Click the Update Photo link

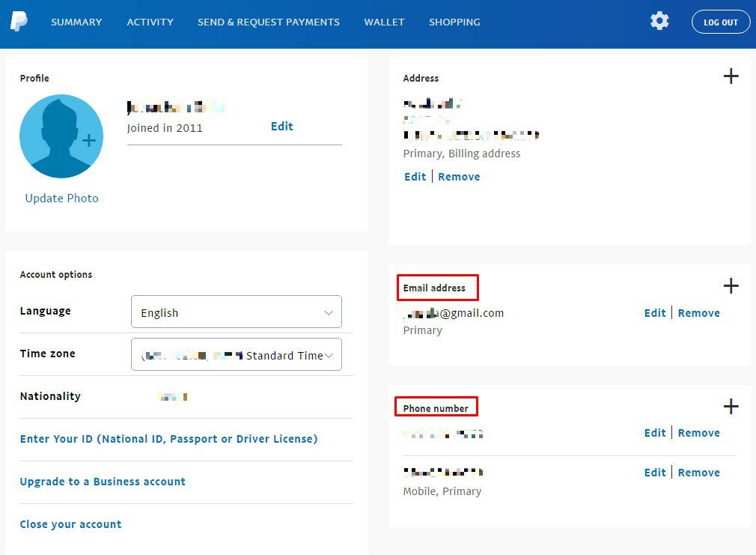click(61, 198)
